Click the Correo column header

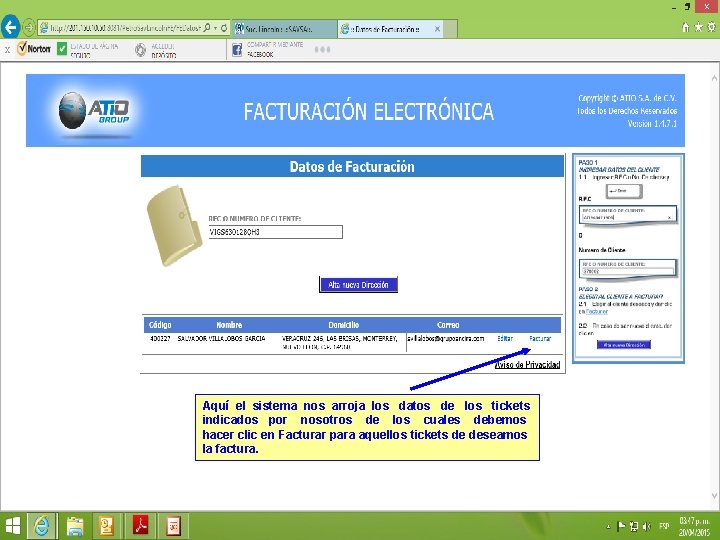[448, 325]
